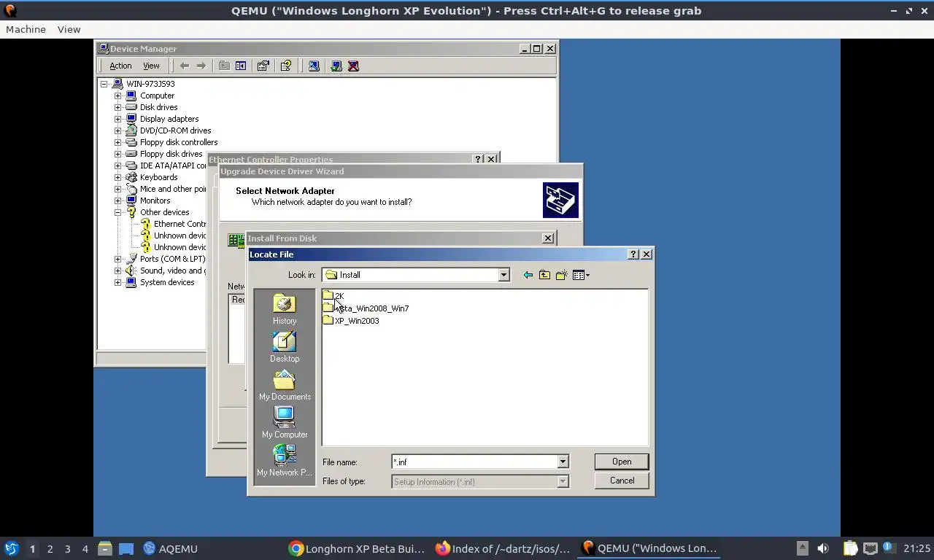Screen dimensions: 934x560
Task: Click the Help icon in Device Manager toolbar
Action: pyautogui.click(x=286, y=66)
